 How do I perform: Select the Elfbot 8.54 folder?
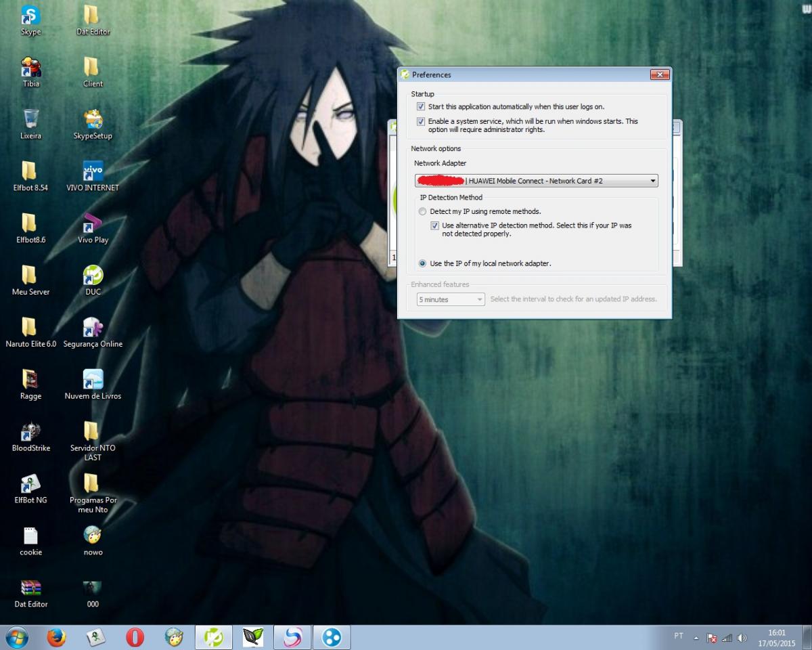point(31,177)
